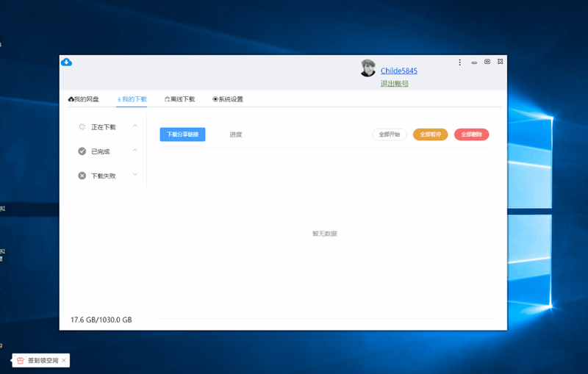588x374 pixels.
Task: Click the user avatar picture
Action: [368, 68]
